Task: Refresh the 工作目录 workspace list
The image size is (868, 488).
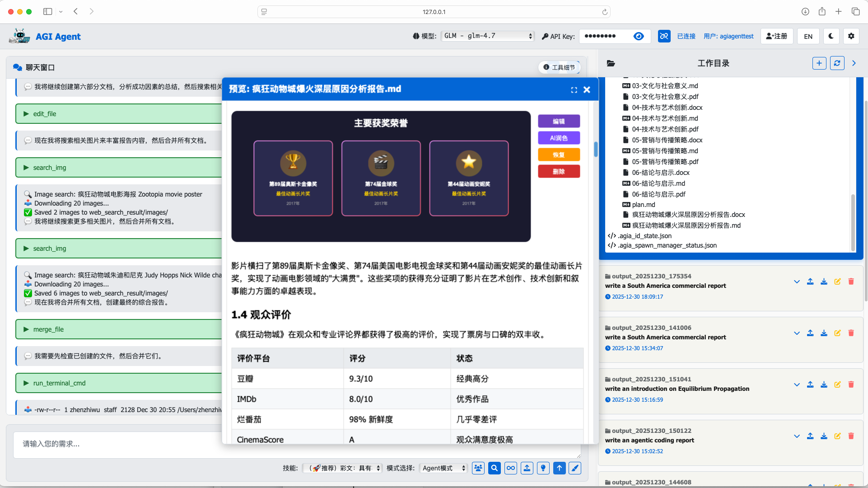Action: [837, 63]
